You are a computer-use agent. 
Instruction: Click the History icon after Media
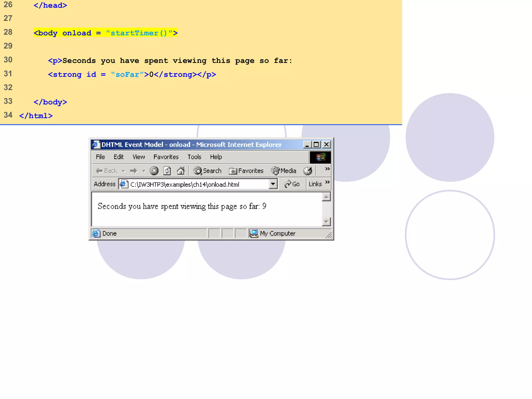(308, 171)
